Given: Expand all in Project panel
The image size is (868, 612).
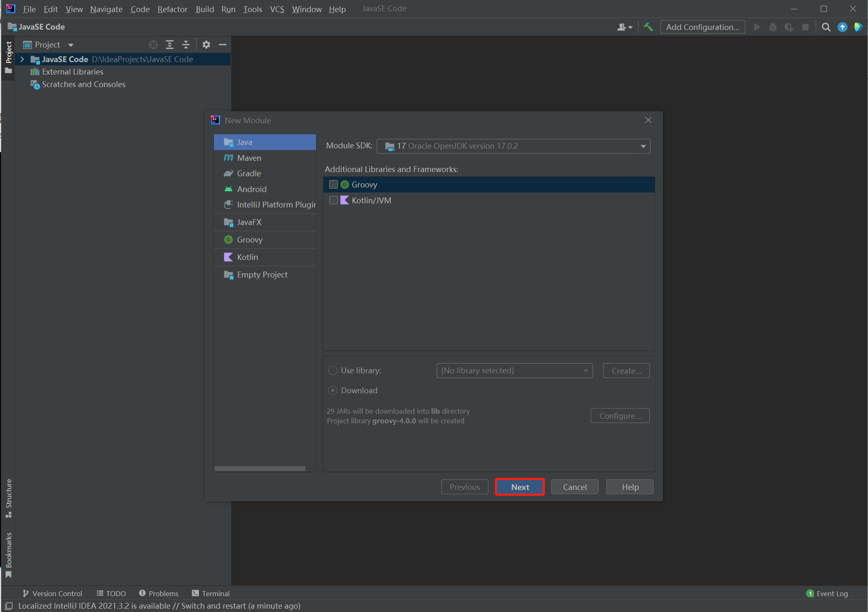Looking at the screenshot, I should [x=169, y=45].
